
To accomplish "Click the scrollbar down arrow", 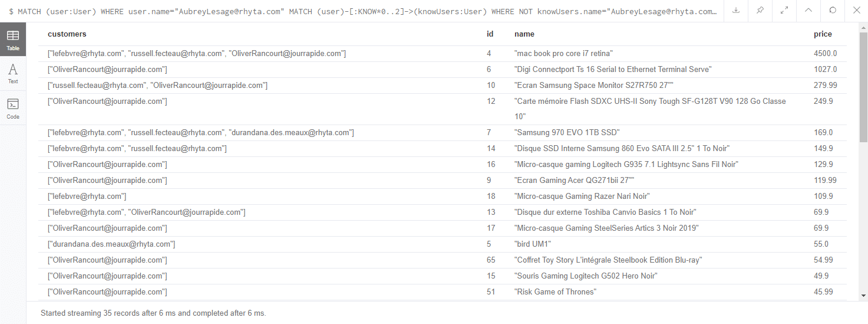I will 863,296.
